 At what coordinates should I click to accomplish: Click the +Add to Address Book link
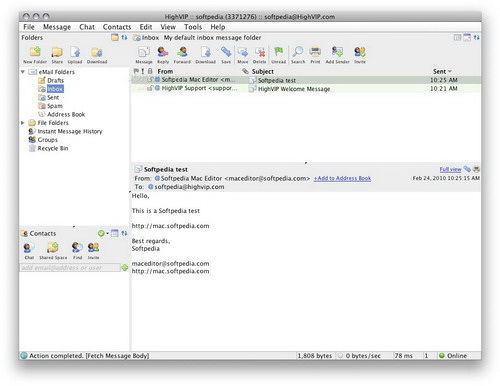342,178
